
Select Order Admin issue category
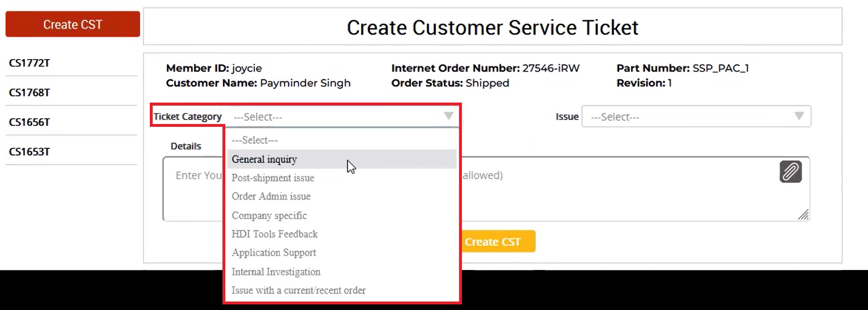pyautogui.click(x=342, y=196)
